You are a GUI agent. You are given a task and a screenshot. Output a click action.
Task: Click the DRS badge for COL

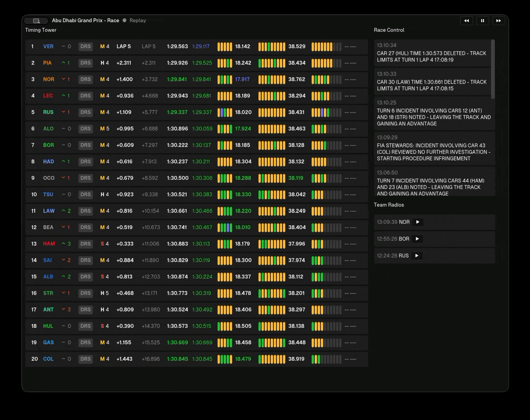coord(86,359)
